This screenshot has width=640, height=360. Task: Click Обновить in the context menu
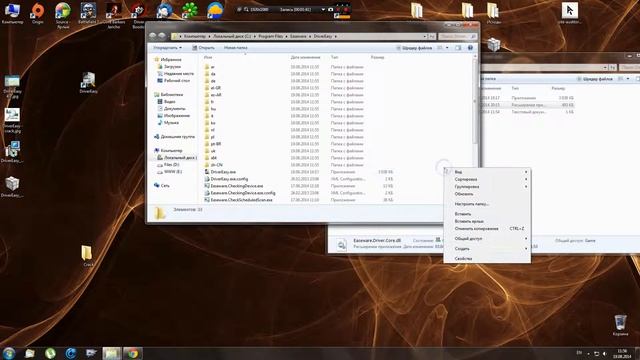pos(487,194)
